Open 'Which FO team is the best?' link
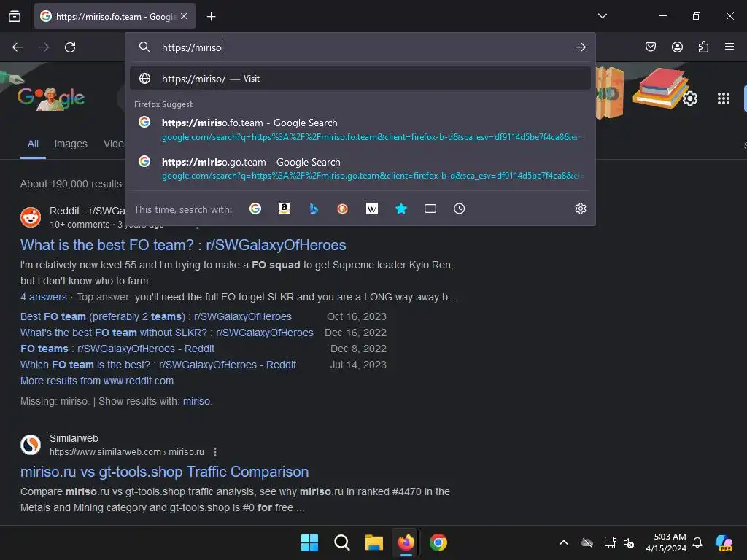 (x=158, y=365)
